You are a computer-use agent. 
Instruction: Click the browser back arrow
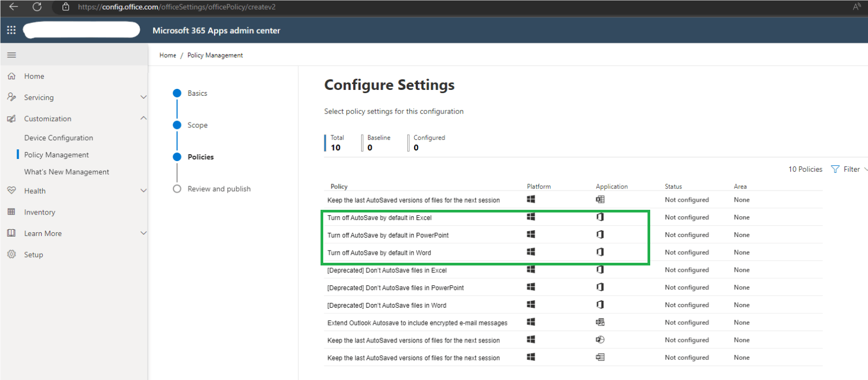(14, 7)
